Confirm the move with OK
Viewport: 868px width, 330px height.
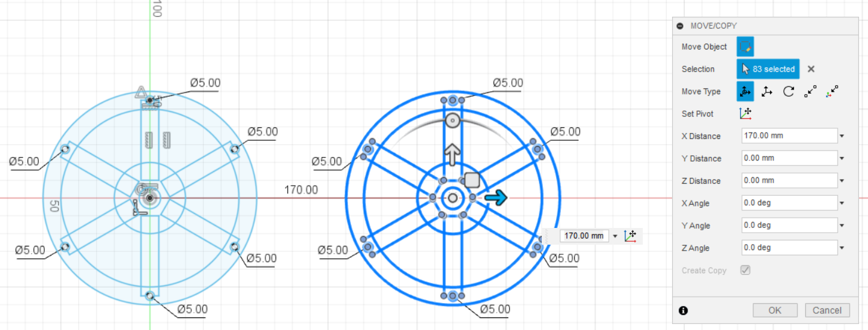pyautogui.click(x=775, y=310)
